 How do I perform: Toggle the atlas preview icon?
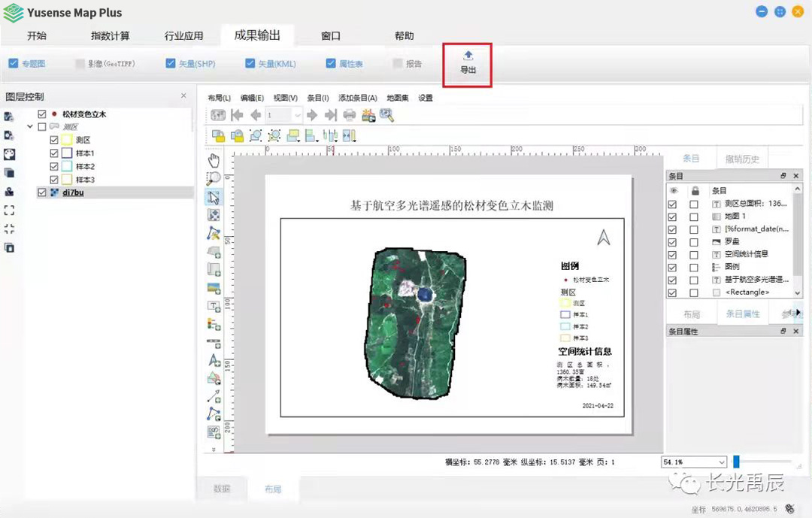(x=218, y=115)
